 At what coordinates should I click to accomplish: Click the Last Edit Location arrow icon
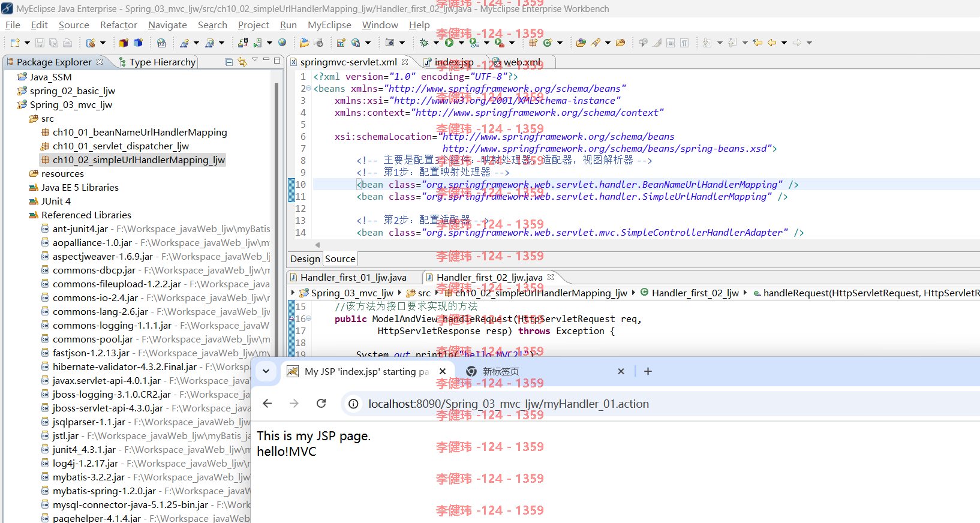(757, 43)
